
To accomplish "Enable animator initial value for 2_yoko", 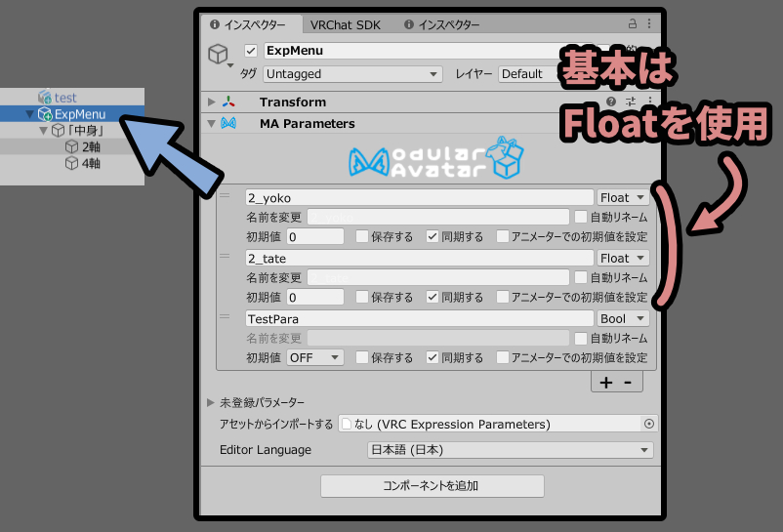I will pos(503,236).
